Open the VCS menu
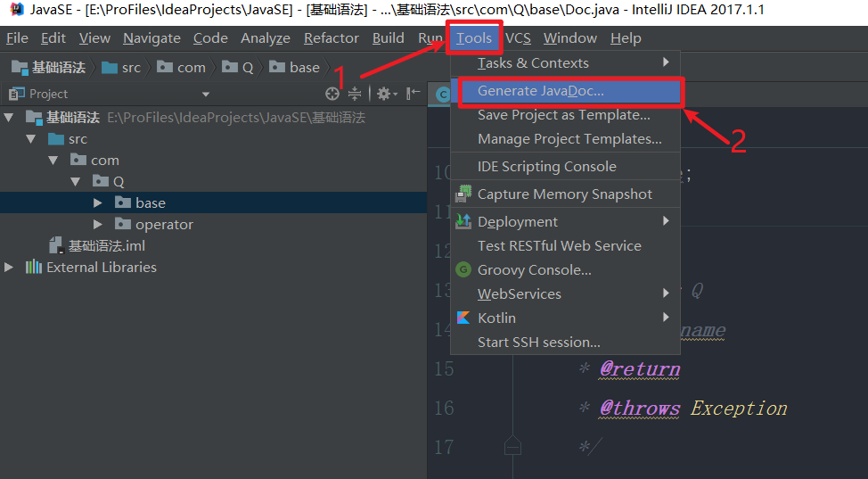Image resolution: width=868 pixels, height=479 pixels. pyautogui.click(x=518, y=38)
